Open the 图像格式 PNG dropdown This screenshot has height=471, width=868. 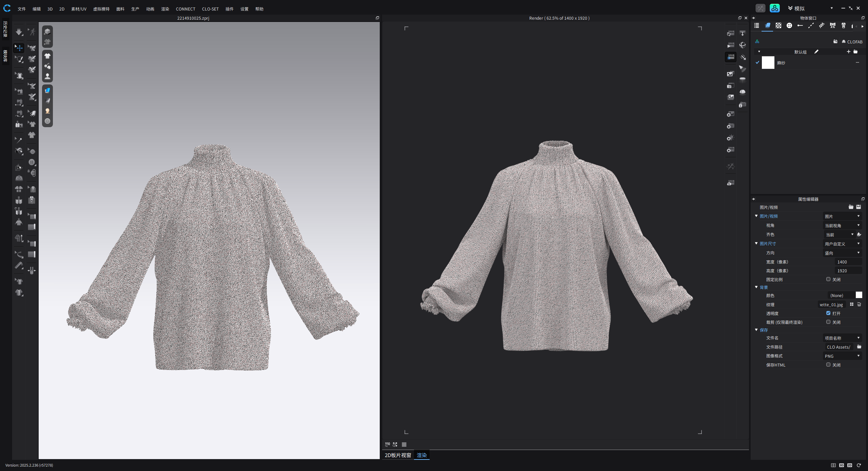point(842,356)
